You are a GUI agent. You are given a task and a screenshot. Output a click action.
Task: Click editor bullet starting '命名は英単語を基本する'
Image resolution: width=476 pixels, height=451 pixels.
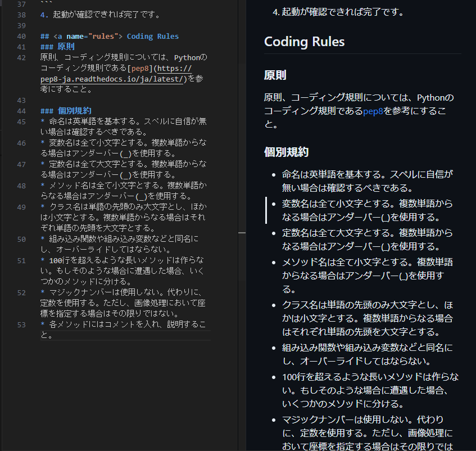click(124, 127)
